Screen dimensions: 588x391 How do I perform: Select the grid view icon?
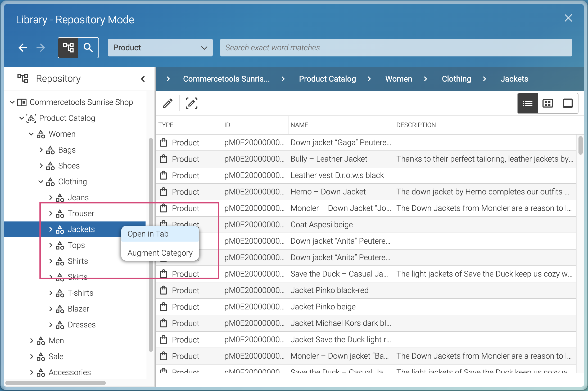pyautogui.click(x=548, y=103)
